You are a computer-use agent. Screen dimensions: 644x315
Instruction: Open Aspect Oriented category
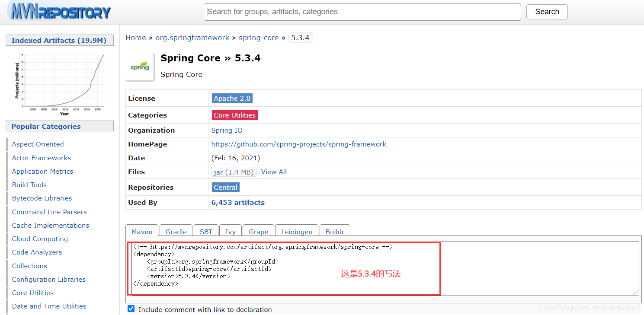tap(38, 144)
